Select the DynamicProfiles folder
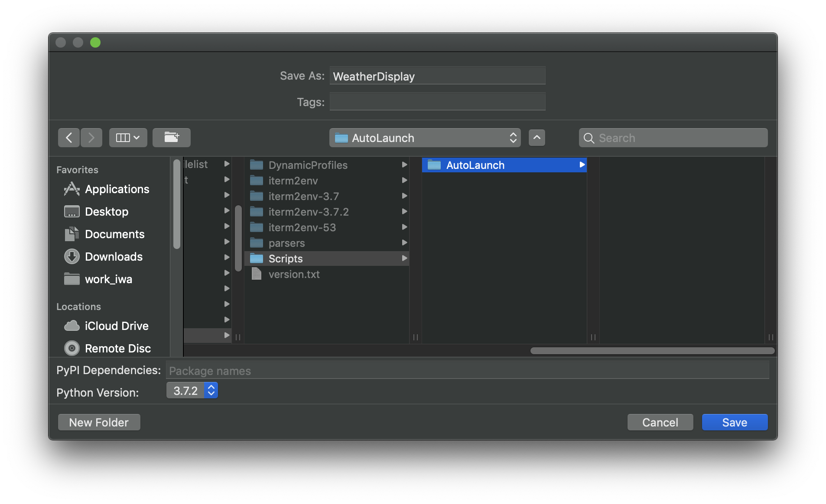The image size is (826, 504). click(308, 165)
